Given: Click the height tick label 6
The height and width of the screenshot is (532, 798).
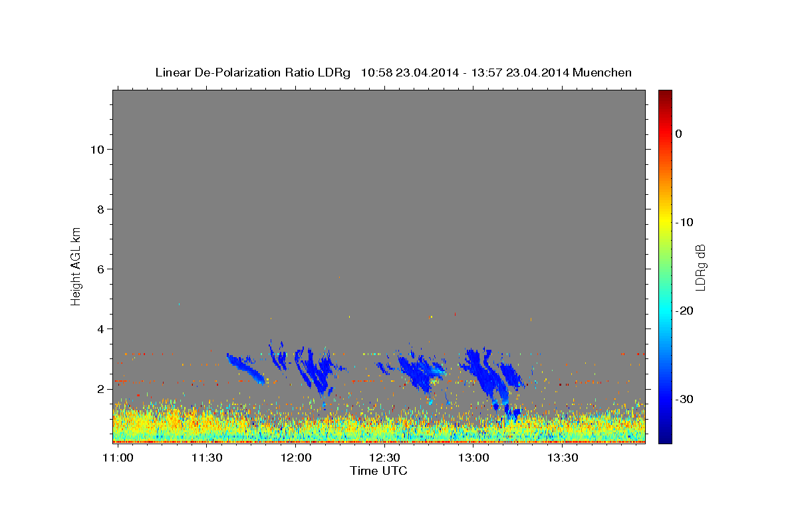Looking at the screenshot, I should tap(100, 269).
